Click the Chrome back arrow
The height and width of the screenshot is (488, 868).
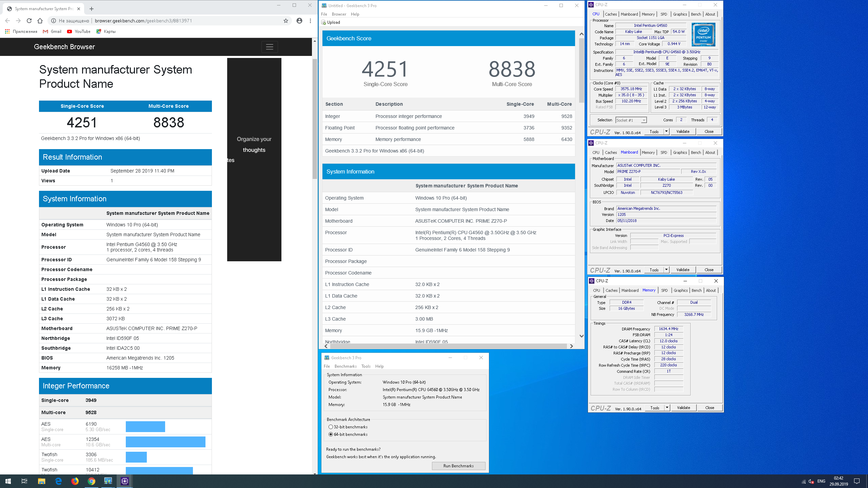click(7, 21)
